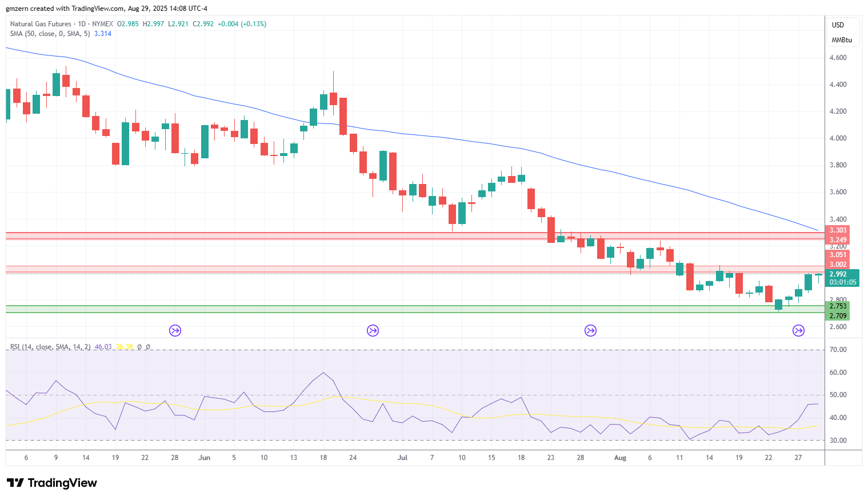Click the low value L2.921 in header
Image resolution: width=868 pixels, height=500 pixels.
click(x=178, y=24)
